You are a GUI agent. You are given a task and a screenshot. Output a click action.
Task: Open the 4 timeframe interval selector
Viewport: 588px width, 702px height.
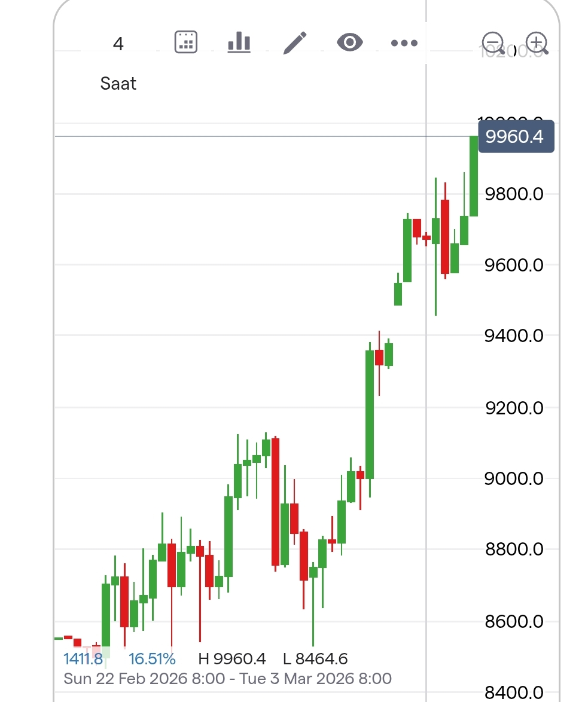click(x=118, y=44)
